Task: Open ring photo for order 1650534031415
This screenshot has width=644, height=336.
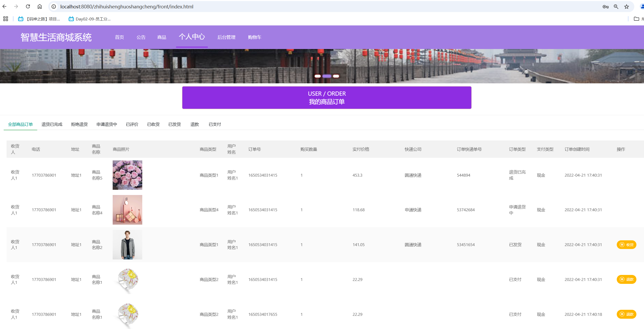Action: tap(127, 279)
